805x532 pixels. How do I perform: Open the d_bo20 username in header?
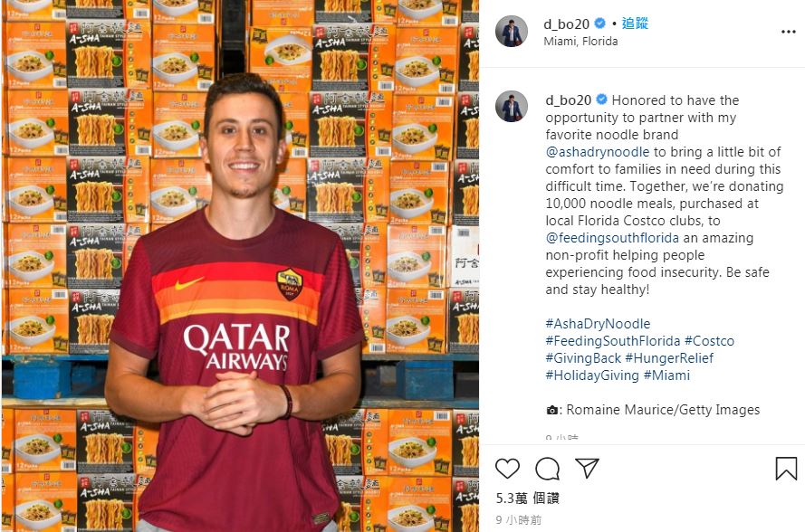click(x=566, y=24)
